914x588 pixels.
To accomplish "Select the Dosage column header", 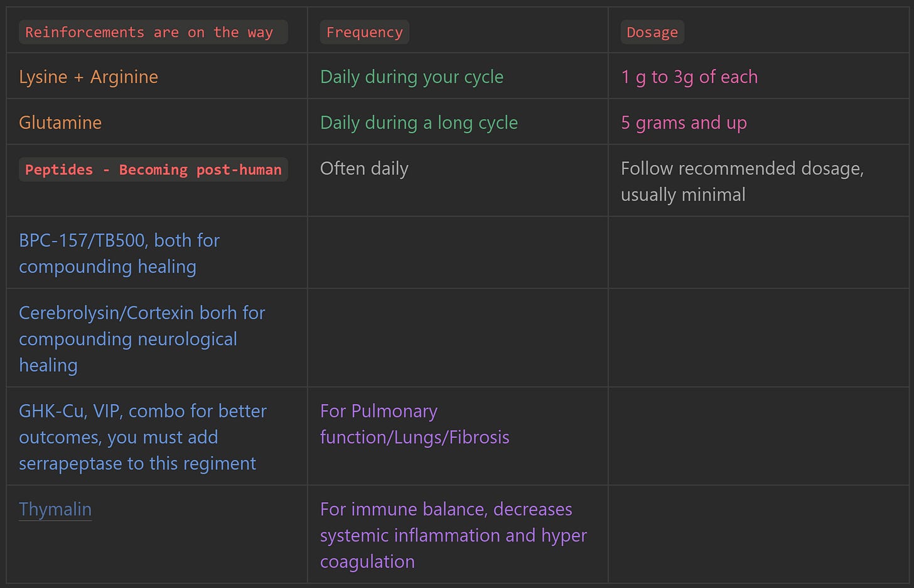I will (x=652, y=32).
